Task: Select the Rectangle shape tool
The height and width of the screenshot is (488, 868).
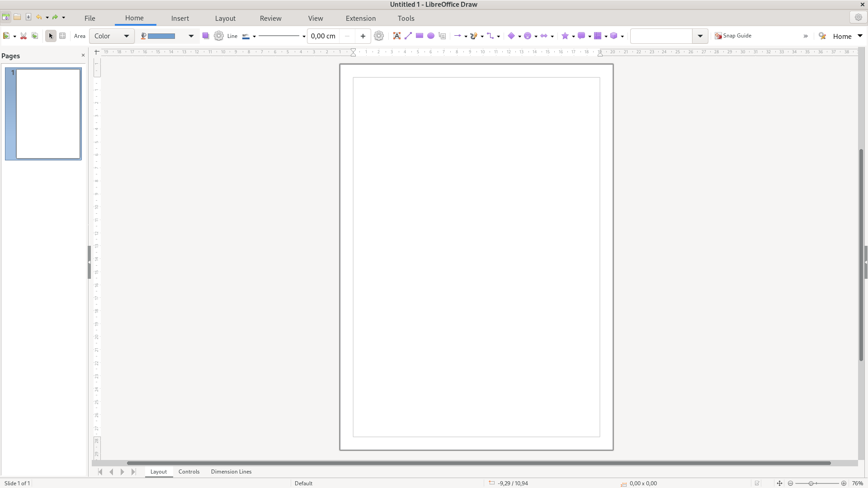Action: click(420, 36)
